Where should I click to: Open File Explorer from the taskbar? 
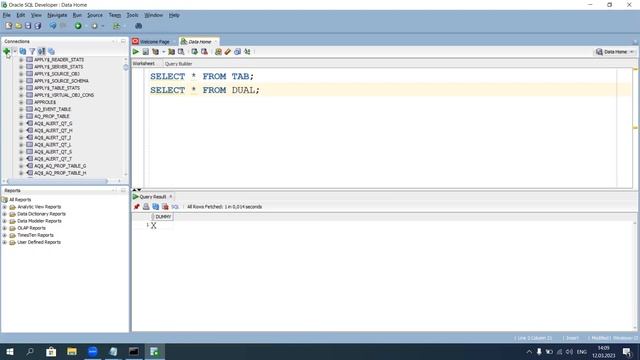pos(72,351)
